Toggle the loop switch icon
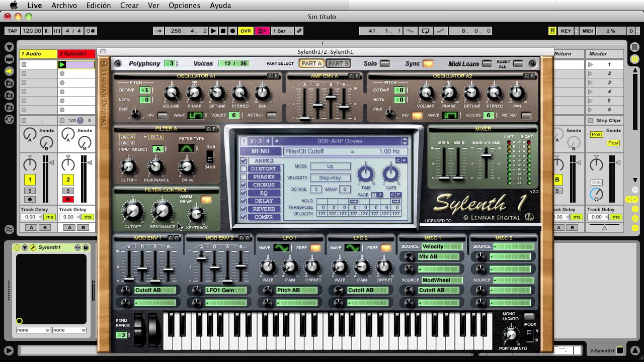Viewport: 644px width, 362px height. [x=426, y=31]
